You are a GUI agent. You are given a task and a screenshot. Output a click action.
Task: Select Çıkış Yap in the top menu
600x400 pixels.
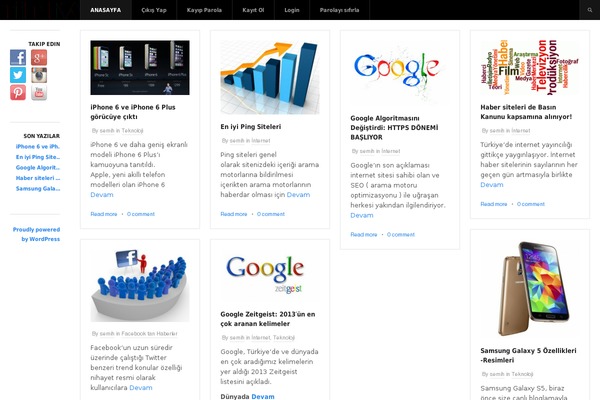coord(154,10)
